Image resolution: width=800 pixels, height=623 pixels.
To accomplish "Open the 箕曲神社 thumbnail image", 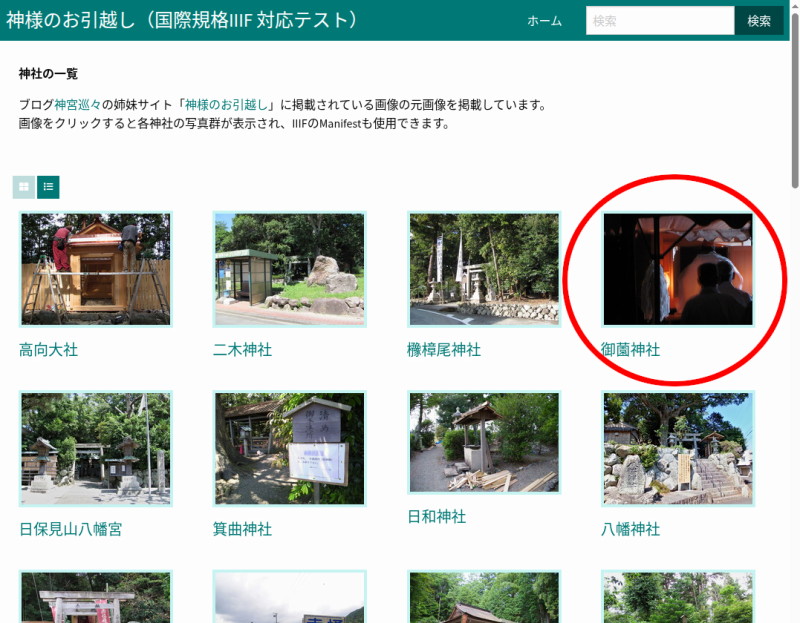I will coord(289,449).
